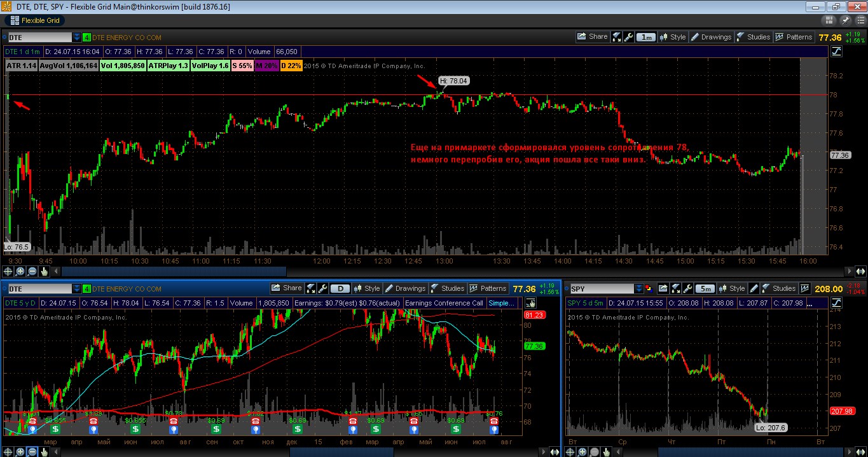Click the hand pointer icon right of Simple label
The height and width of the screenshot is (457, 868).
(x=530, y=303)
